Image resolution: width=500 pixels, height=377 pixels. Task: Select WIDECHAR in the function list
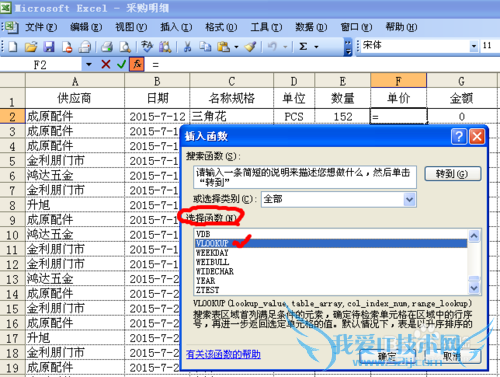click(331, 271)
